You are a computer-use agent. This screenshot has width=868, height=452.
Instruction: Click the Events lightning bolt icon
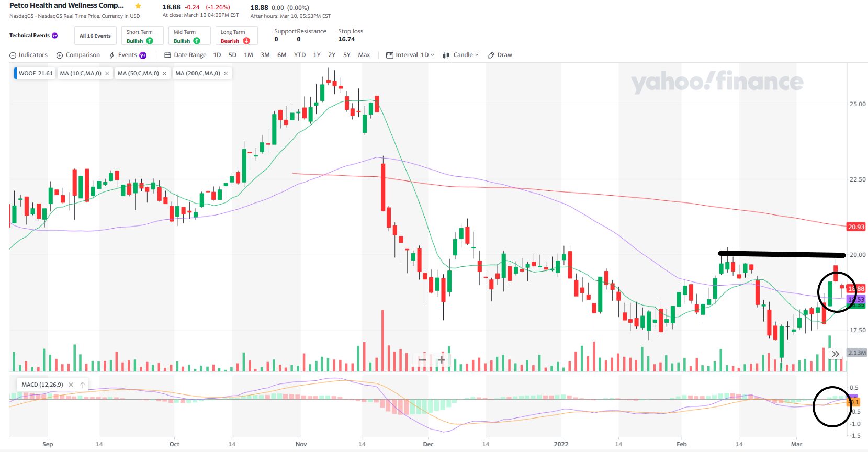tap(112, 55)
